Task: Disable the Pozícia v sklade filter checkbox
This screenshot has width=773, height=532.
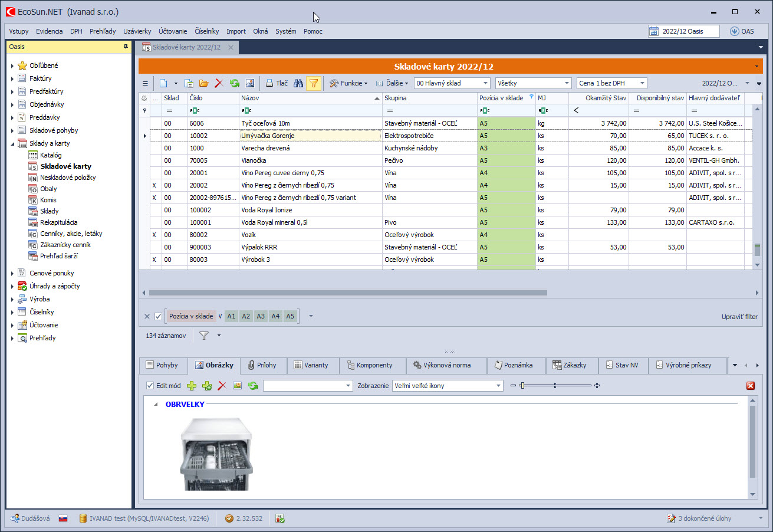Action: click(158, 317)
